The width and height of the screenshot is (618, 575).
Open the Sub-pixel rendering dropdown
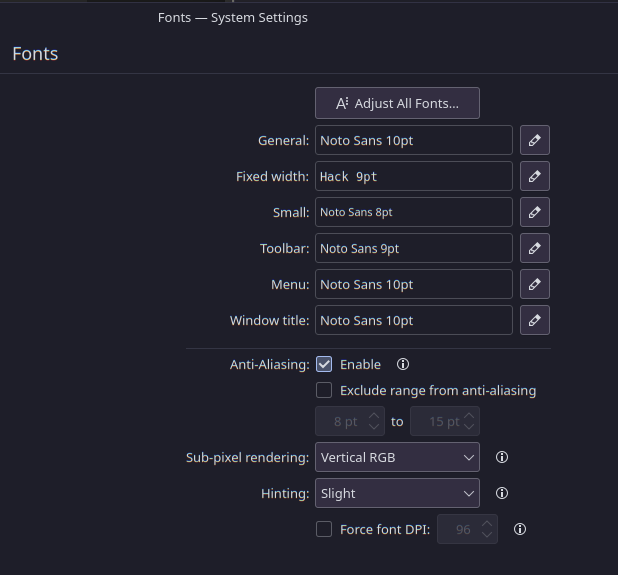click(x=397, y=457)
